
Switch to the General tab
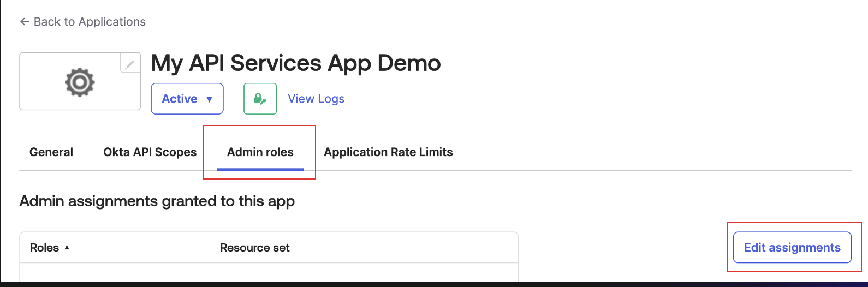click(x=51, y=152)
